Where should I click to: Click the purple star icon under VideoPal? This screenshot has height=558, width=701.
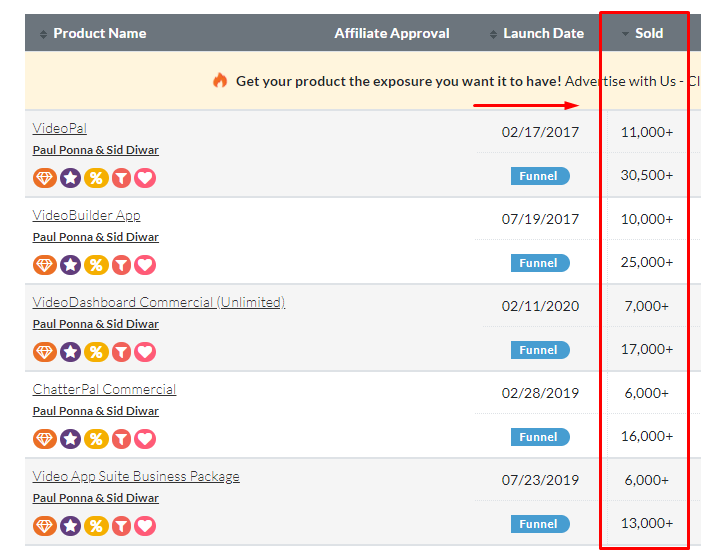71,178
